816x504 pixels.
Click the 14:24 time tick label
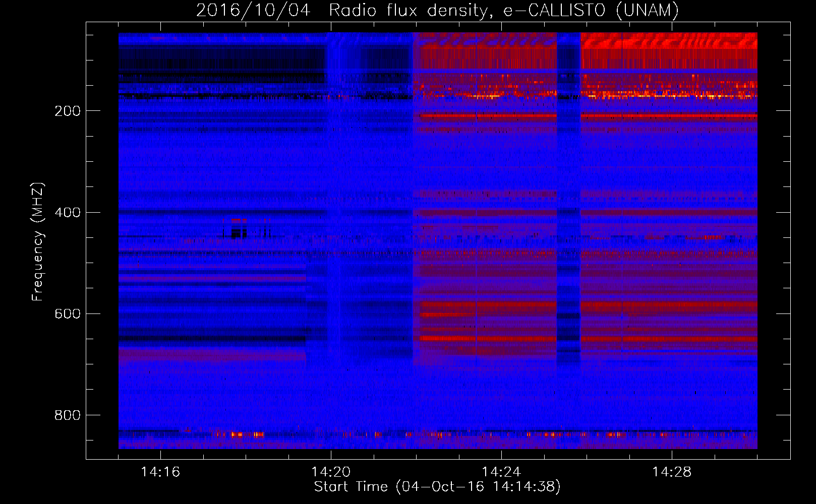pyautogui.click(x=501, y=472)
